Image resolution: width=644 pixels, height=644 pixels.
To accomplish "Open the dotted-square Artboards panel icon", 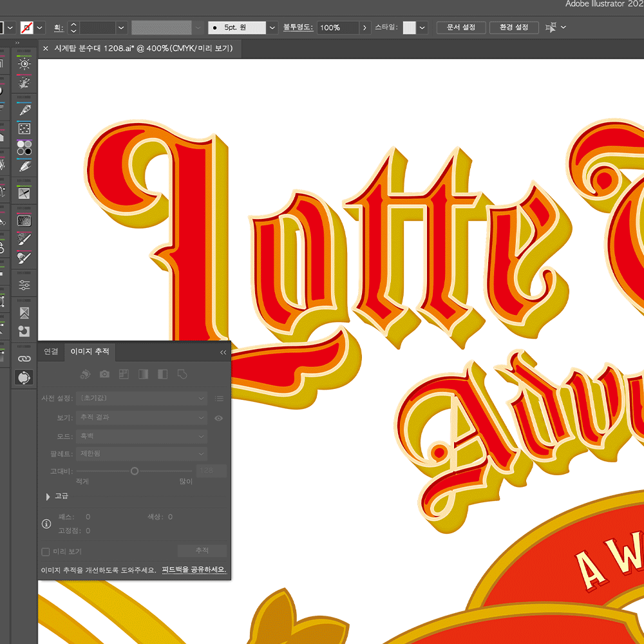I will (x=24, y=129).
